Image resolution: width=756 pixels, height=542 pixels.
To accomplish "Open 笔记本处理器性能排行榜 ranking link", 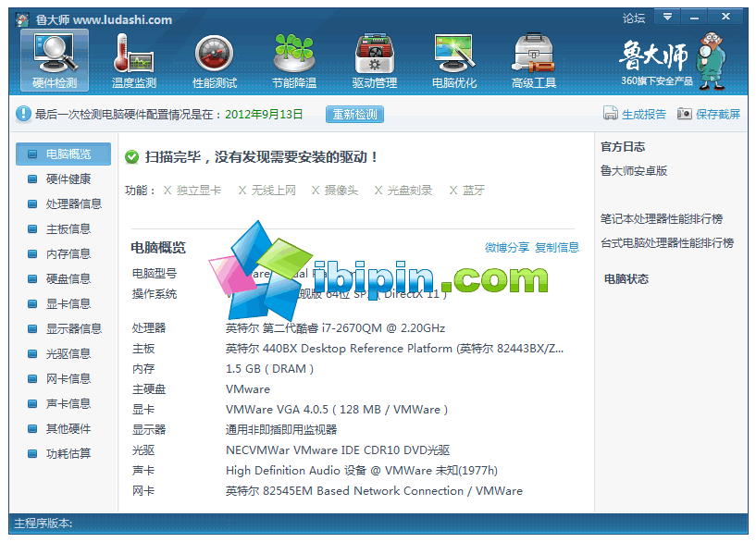I will 661,219.
